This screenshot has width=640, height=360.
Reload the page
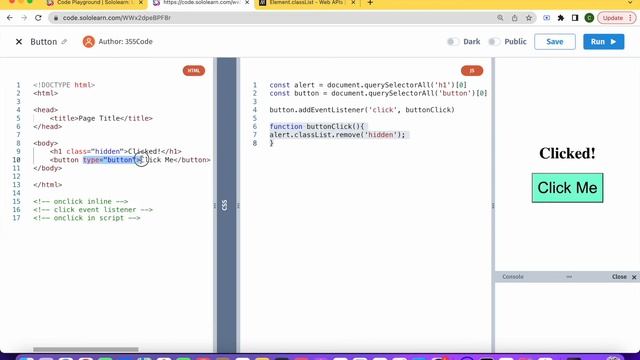point(38,18)
